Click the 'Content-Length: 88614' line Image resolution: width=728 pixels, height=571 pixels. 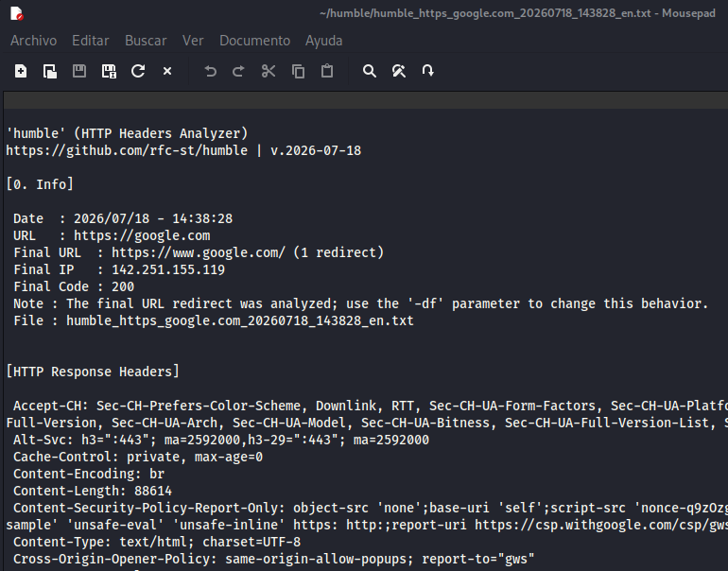pos(93,491)
